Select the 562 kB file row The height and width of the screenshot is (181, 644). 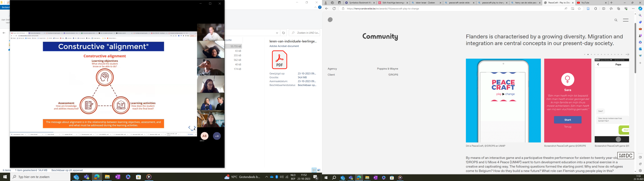coord(234,60)
